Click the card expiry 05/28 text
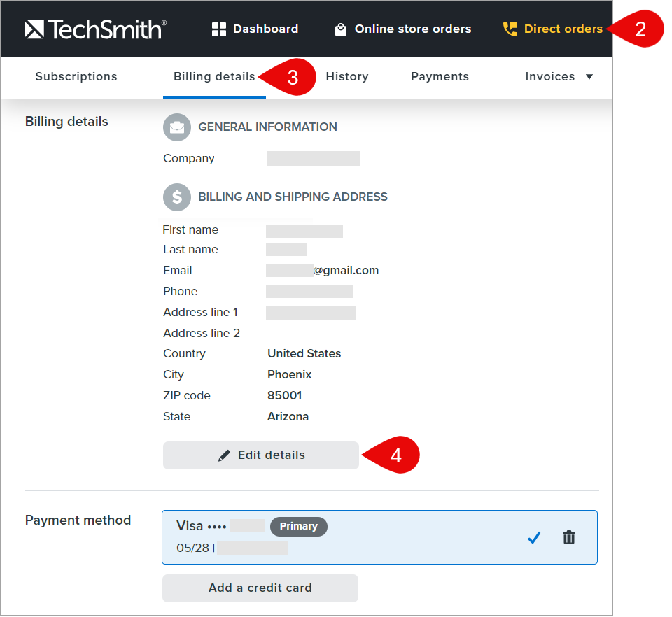The width and height of the screenshot is (672, 617). tap(193, 548)
